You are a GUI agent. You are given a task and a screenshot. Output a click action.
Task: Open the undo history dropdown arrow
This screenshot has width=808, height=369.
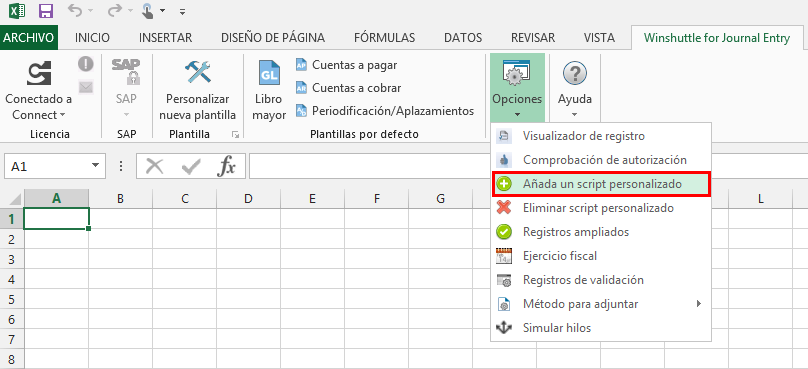tap(90, 11)
